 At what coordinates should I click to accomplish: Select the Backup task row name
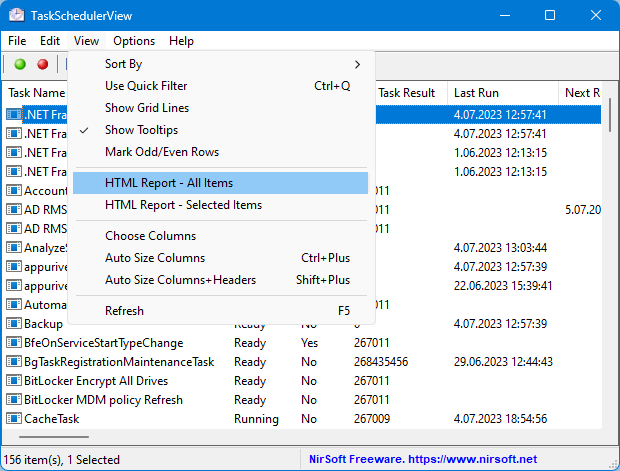pos(43,323)
